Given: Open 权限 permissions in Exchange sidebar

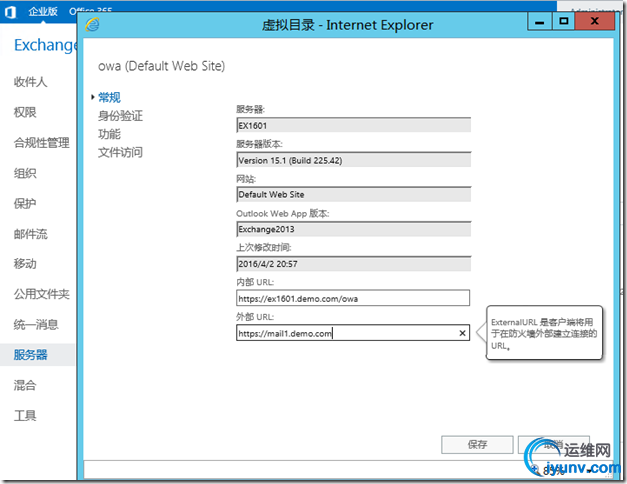Looking at the screenshot, I should [25, 112].
